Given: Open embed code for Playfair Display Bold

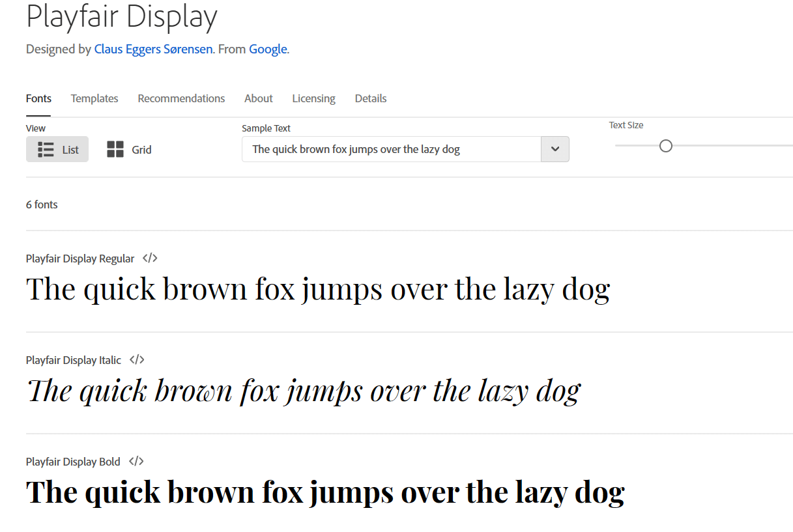Looking at the screenshot, I should pos(136,462).
